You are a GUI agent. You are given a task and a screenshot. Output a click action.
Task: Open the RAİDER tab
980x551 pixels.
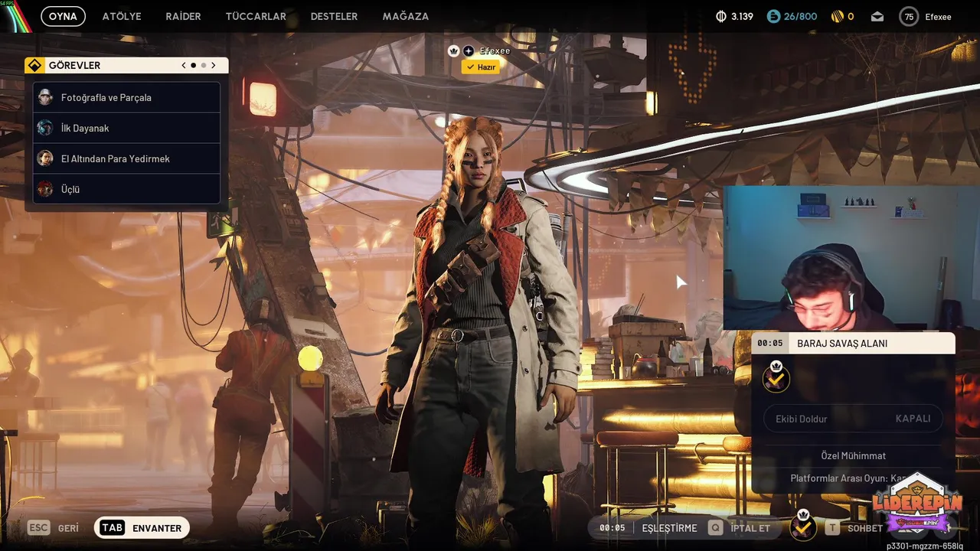point(183,16)
